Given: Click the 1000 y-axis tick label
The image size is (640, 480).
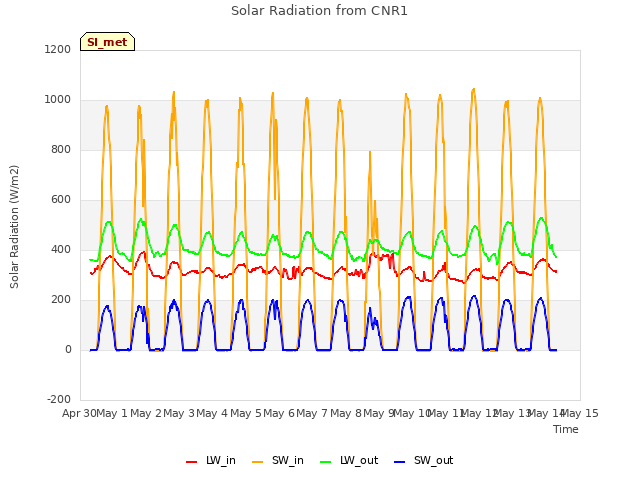Looking at the screenshot, I should pyautogui.click(x=58, y=100).
